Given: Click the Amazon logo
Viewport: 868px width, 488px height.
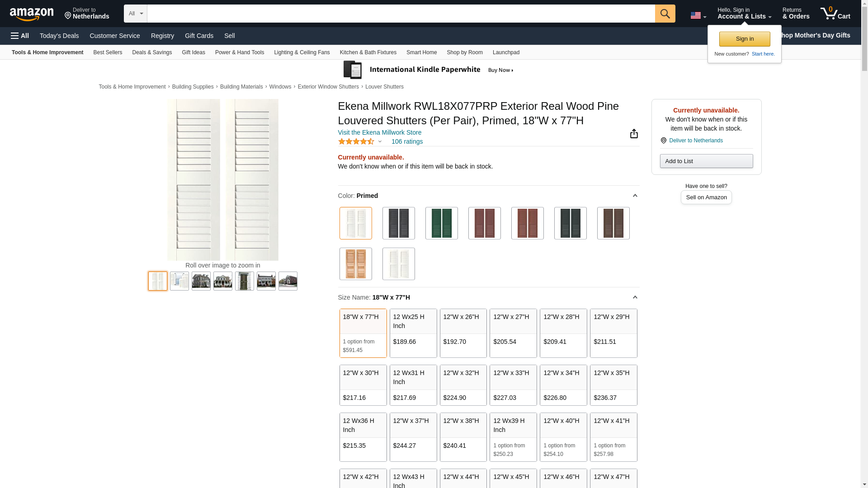Looking at the screenshot, I should tap(32, 14).
